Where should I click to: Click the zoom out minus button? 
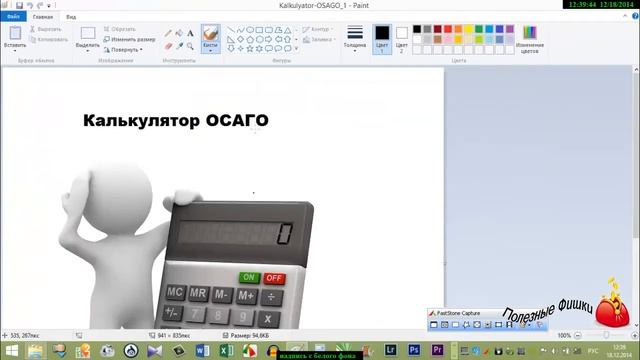click(x=578, y=336)
